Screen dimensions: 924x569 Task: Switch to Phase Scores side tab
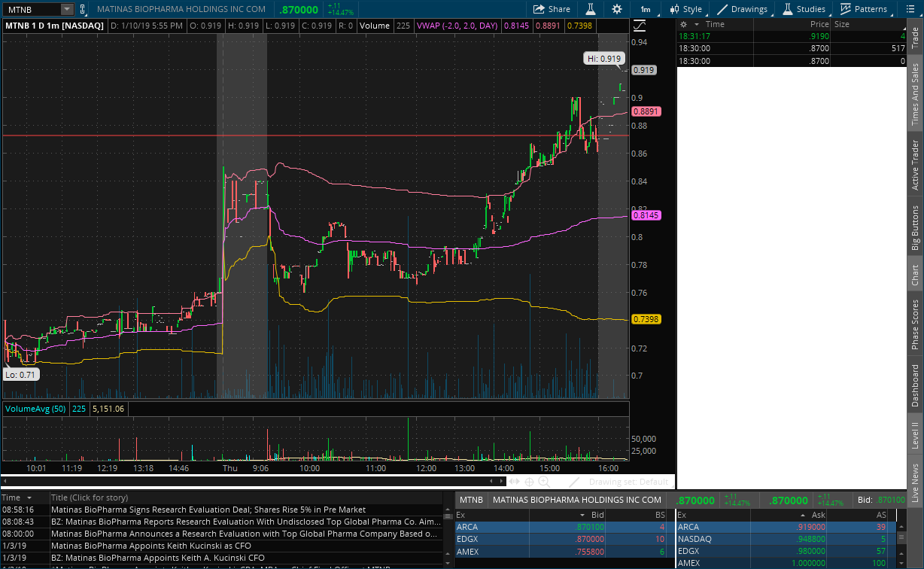coord(915,324)
